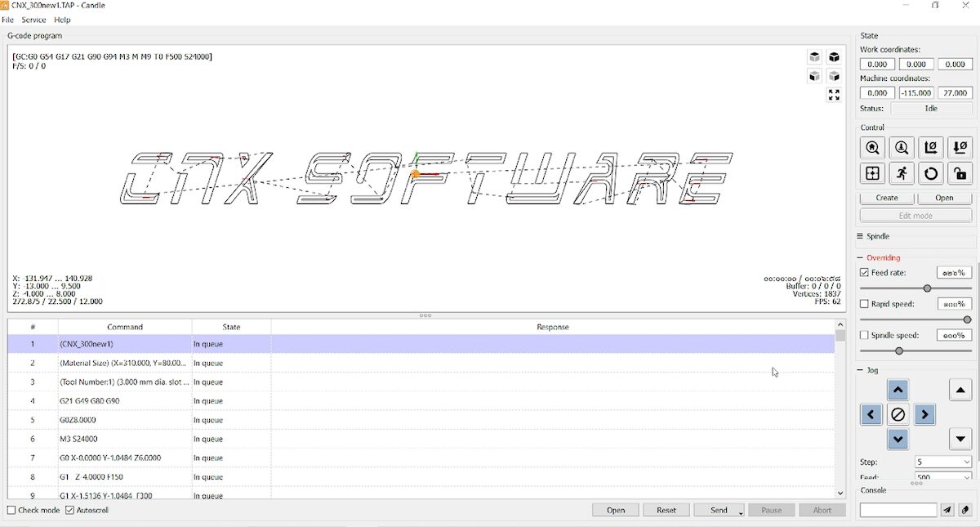The image size is (980, 527).
Task: Click the safe position running man button
Action: (x=902, y=173)
